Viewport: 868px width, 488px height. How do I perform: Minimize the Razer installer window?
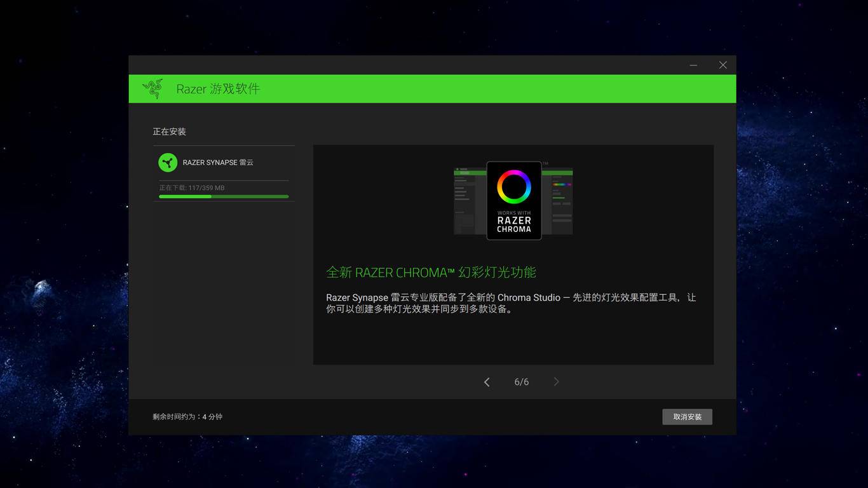pos(693,65)
